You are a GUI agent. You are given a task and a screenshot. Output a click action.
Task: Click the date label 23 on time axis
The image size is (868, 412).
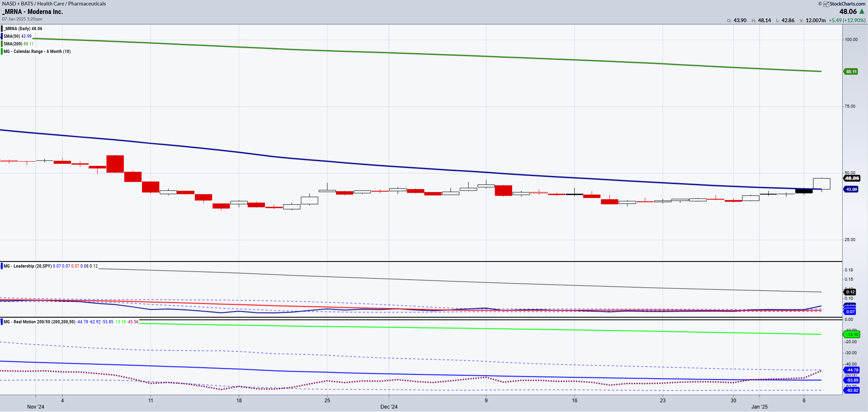point(663,401)
